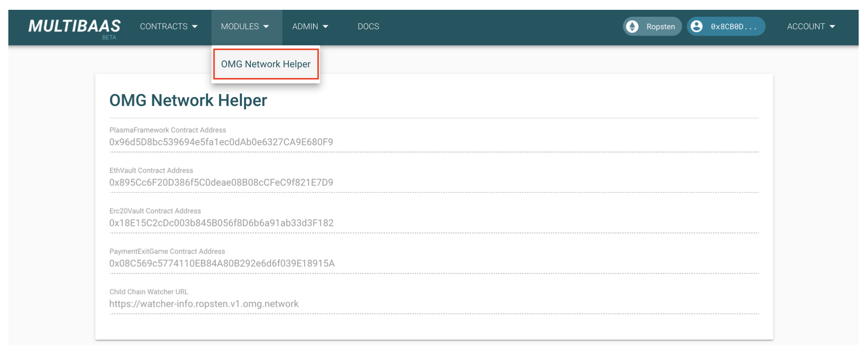Click the PlasmaFramework Contract Address field
The image size is (868, 357).
434,142
